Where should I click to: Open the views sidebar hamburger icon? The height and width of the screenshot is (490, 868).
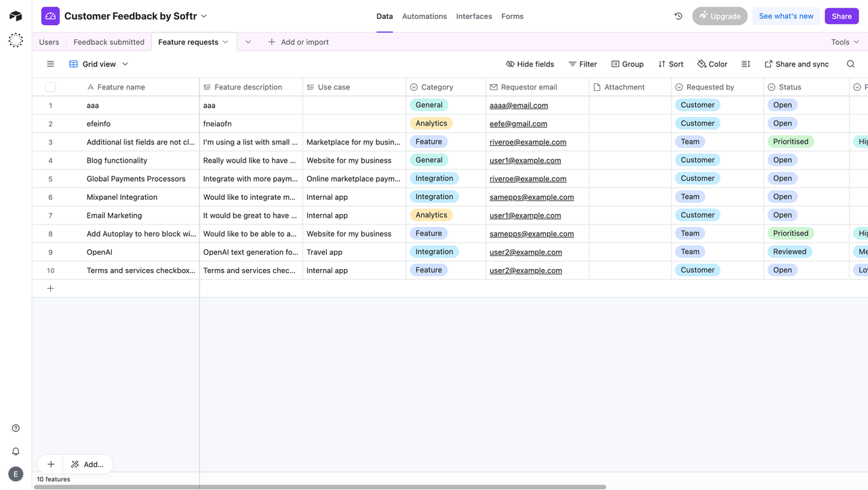[x=50, y=64]
